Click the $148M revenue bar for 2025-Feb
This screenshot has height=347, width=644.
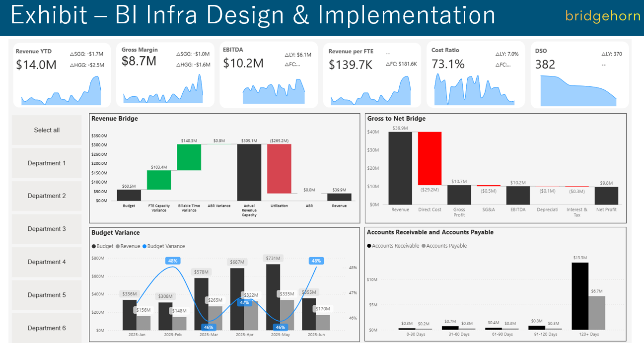(180, 324)
